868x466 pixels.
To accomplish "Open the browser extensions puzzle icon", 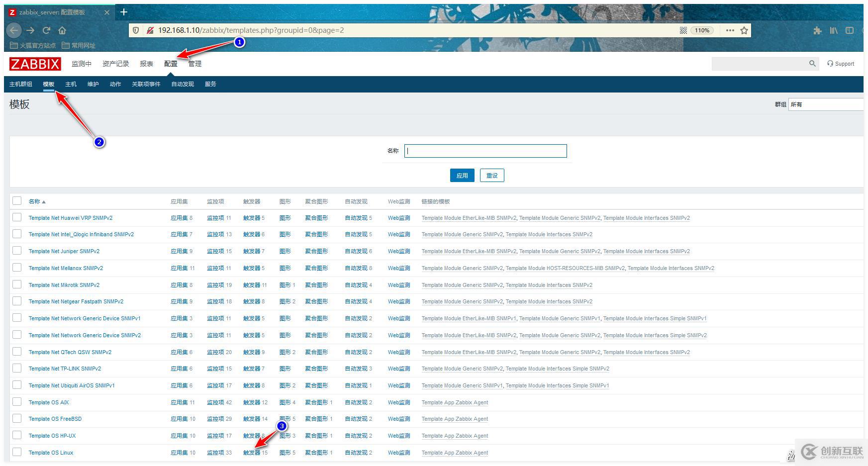I will 817,30.
